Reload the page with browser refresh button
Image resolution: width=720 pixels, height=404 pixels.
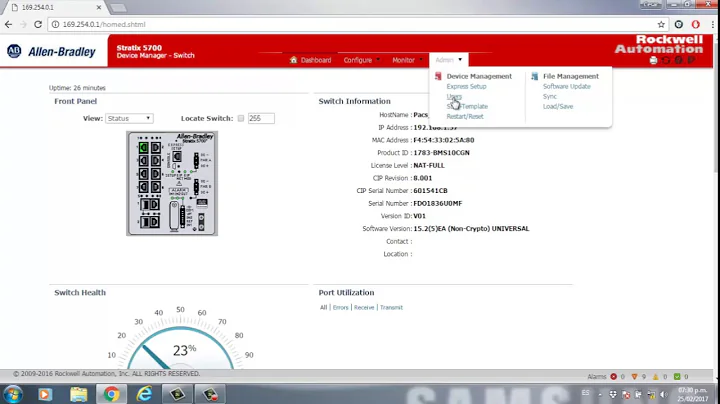click(x=38, y=24)
